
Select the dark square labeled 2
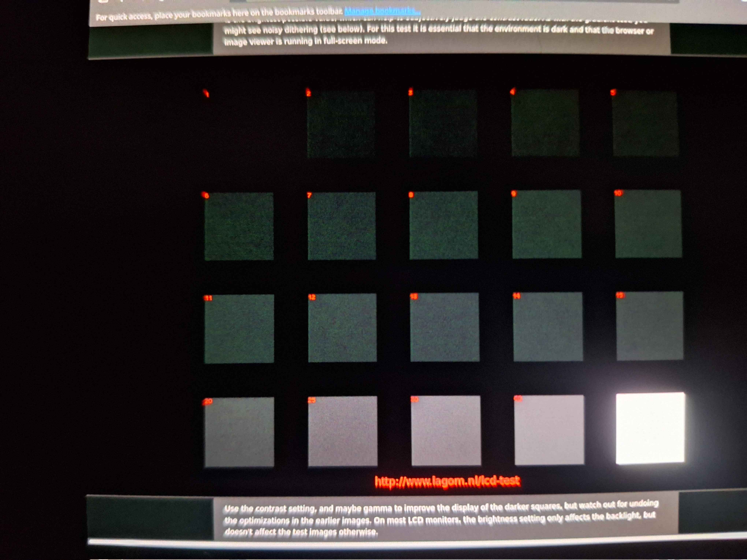341,124
